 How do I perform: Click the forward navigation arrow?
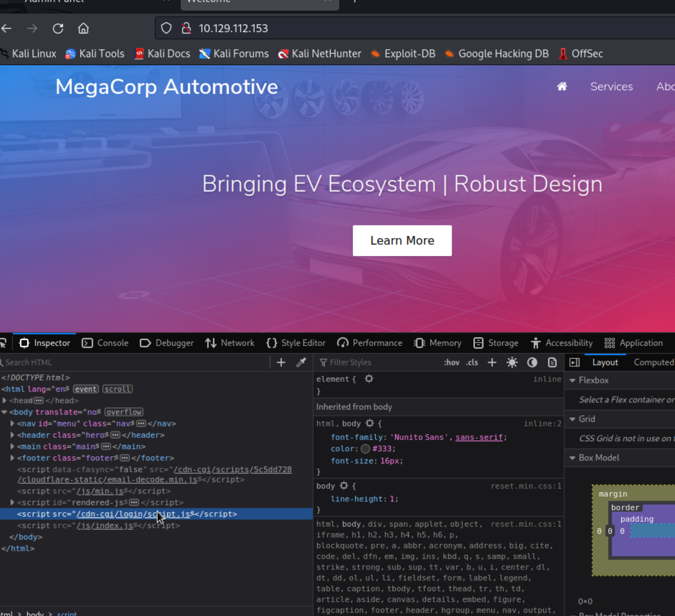(x=32, y=28)
